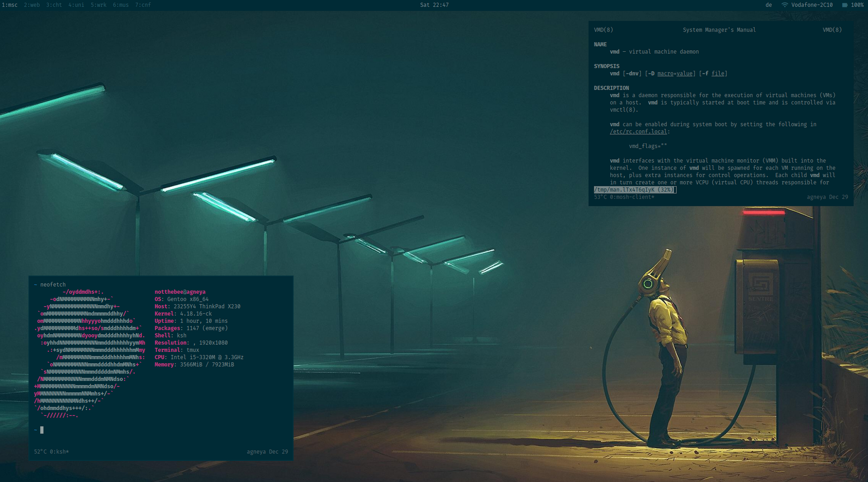
Task: Select workspace 5:wrk
Action: point(99,5)
